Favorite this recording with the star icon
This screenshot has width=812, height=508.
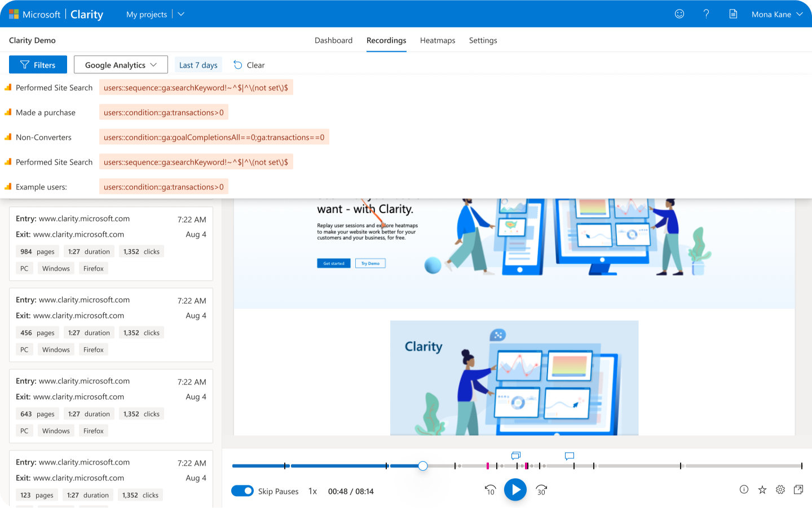pos(762,490)
